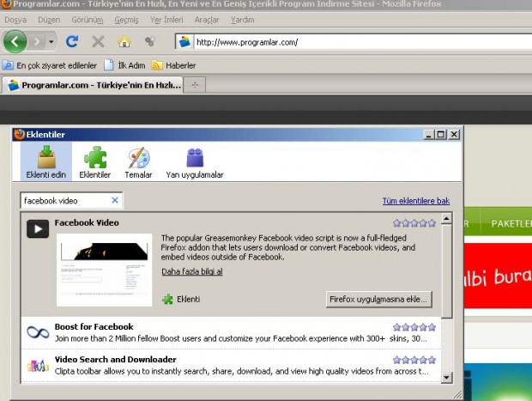Open the İlk Adım bookmark
The image size is (532, 401).
click(x=124, y=65)
